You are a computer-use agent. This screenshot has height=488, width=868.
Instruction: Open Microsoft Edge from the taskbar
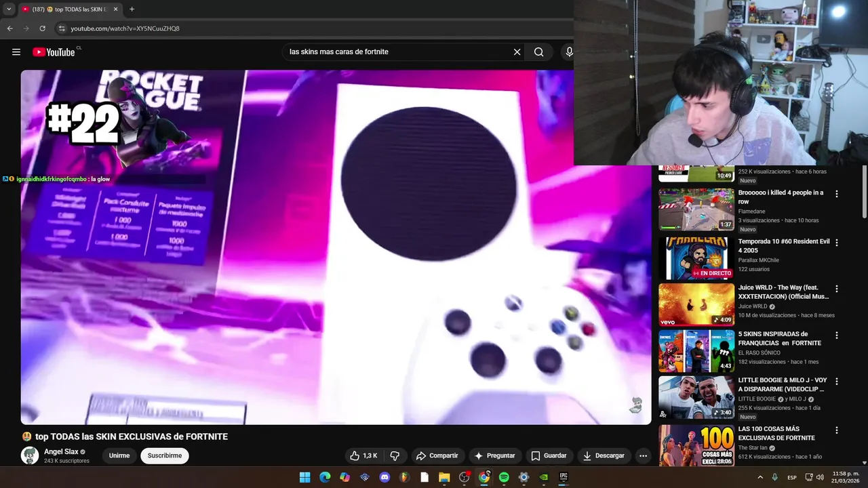click(x=325, y=477)
